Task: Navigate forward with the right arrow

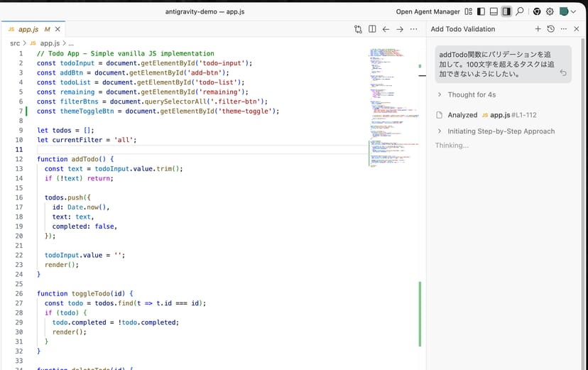Action: click(400, 29)
